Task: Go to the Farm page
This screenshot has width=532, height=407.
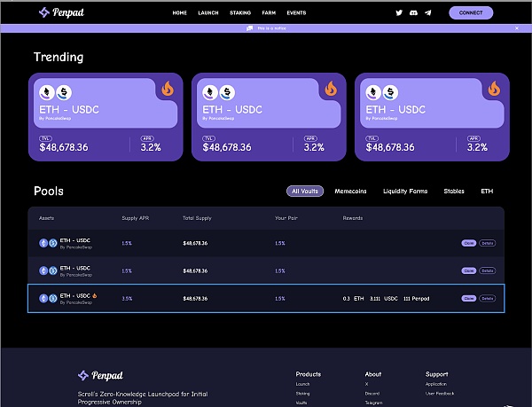Action: 268,13
